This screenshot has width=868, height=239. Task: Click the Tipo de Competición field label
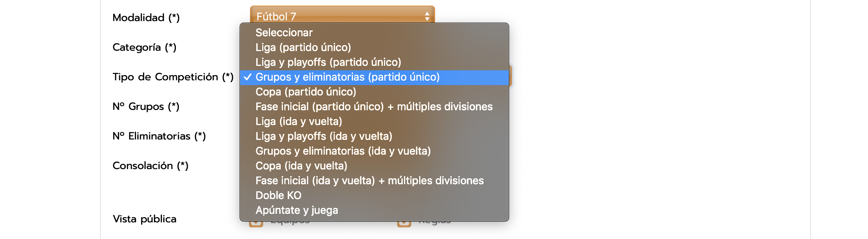point(173,77)
